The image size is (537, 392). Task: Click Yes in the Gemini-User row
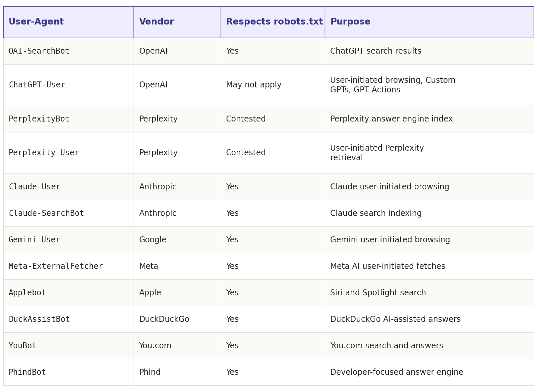273,240
